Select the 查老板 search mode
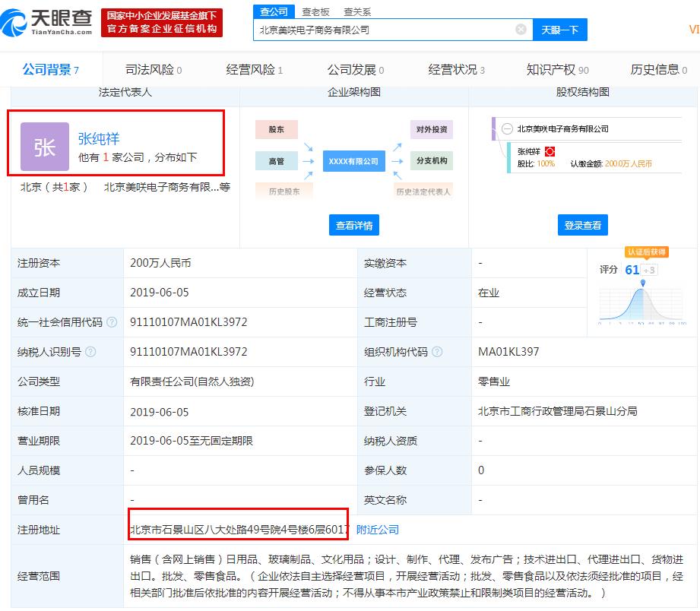 point(315,11)
